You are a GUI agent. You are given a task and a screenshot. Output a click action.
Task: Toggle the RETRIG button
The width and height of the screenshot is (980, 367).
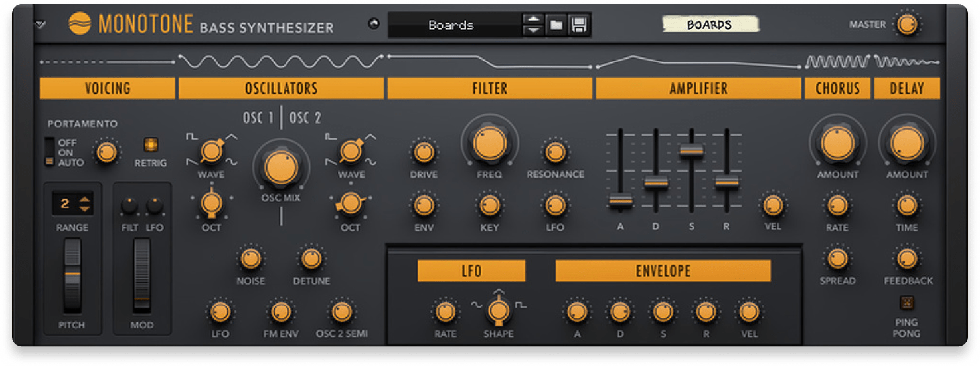pos(150,145)
